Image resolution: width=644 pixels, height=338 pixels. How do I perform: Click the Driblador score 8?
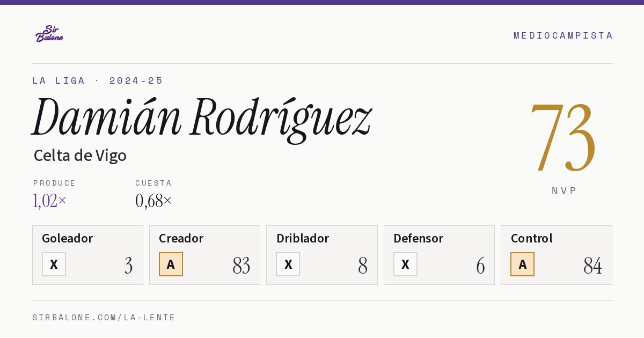363,266
